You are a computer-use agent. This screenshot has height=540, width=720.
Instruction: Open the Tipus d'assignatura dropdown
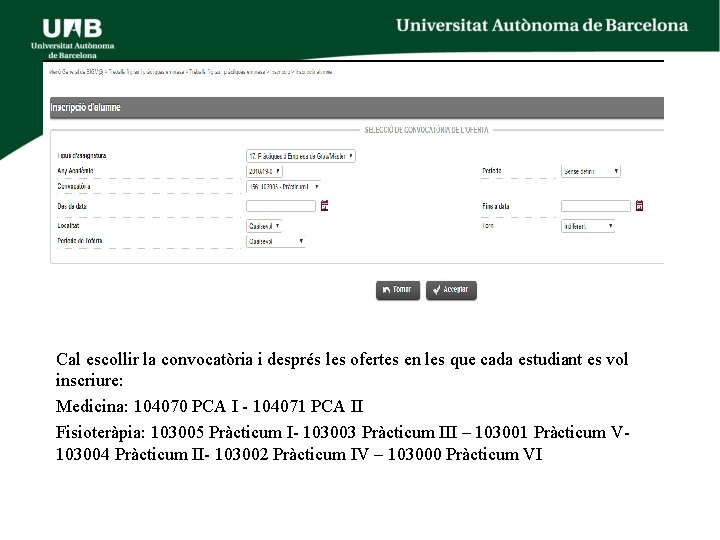click(301, 156)
